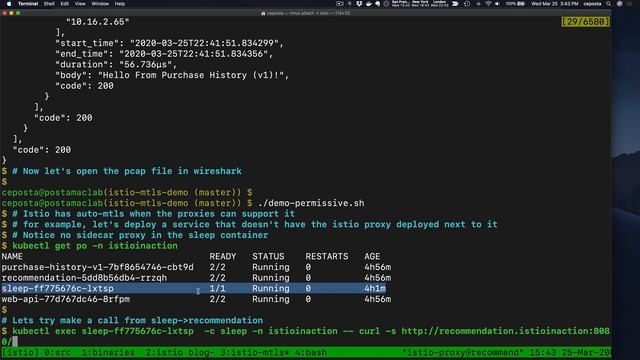Click the New York world clock item
Viewport: 640px width, 360px height.
coord(420,4)
